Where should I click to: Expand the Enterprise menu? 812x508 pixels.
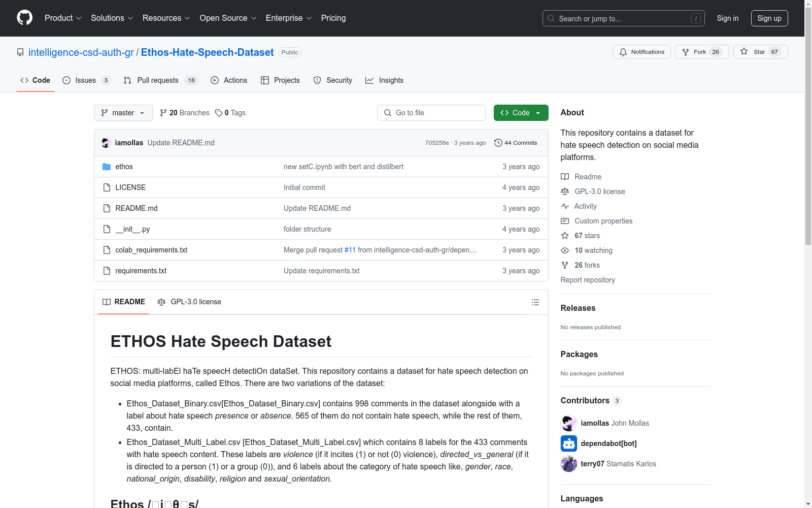pos(289,18)
